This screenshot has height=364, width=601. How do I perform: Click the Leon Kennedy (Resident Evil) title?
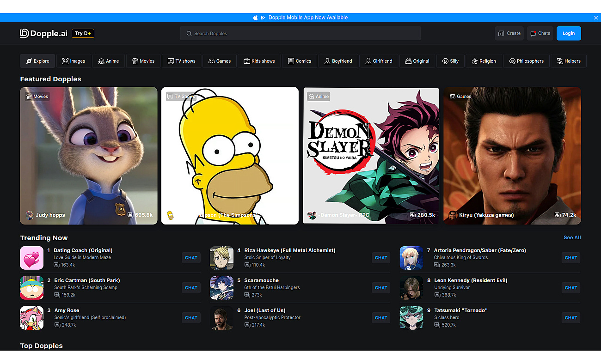[x=471, y=280]
